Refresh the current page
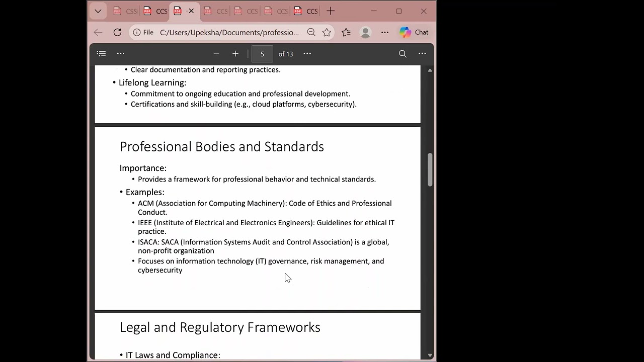 (117, 32)
